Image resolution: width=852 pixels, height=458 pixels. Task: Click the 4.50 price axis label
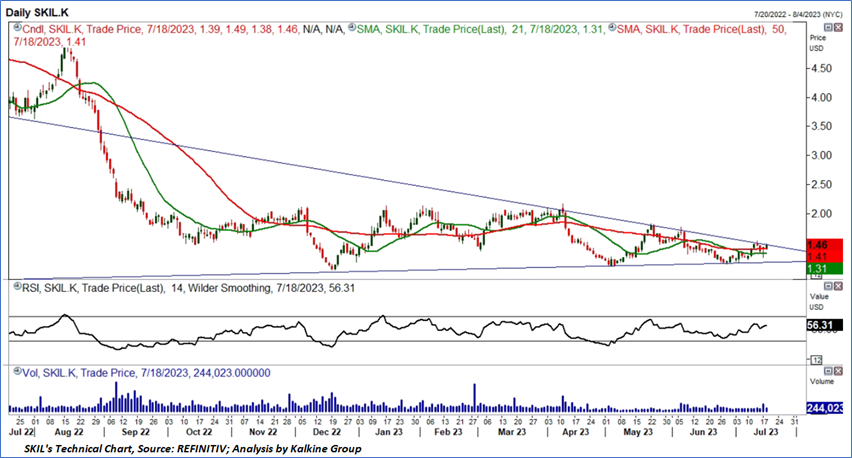(x=820, y=68)
